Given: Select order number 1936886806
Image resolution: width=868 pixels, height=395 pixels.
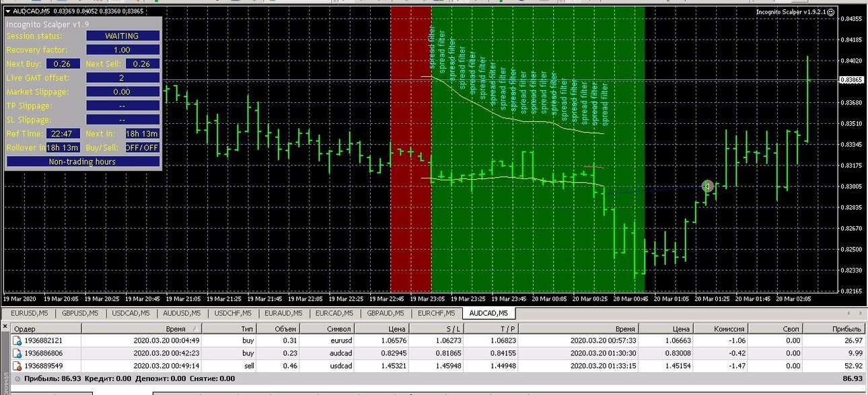Looking at the screenshot, I should click(x=43, y=353).
